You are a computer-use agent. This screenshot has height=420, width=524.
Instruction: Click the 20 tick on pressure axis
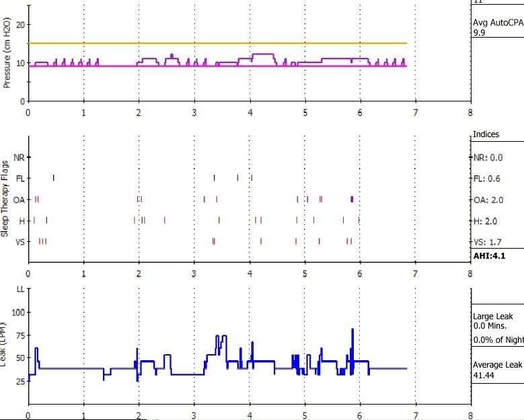20,24
